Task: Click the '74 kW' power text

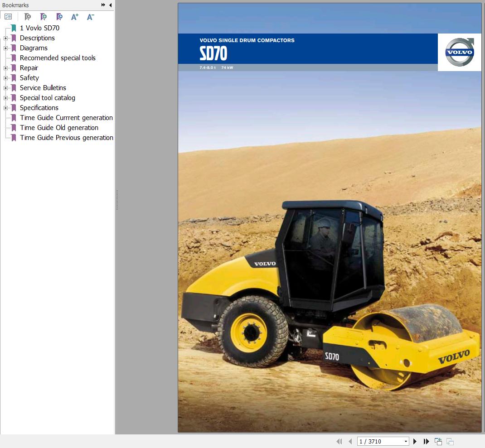Action: pos(228,67)
